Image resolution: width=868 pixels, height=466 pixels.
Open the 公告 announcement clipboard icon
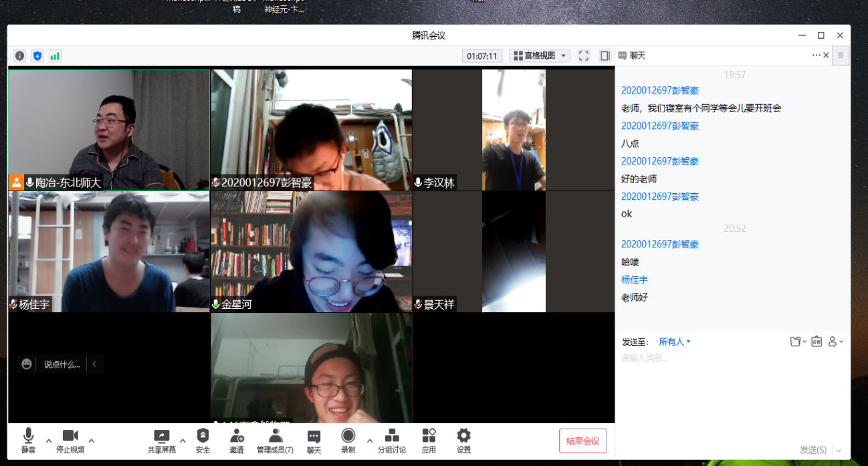(x=817, y=342)
